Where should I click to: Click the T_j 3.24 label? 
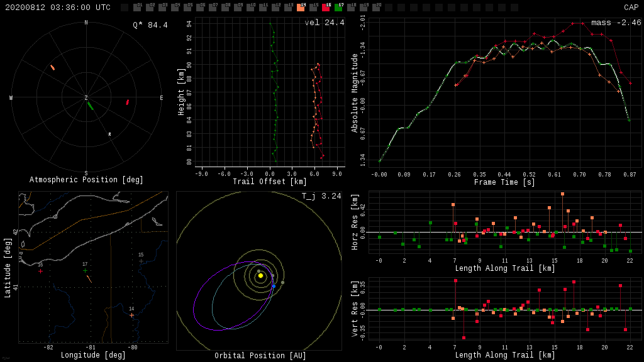321,196
